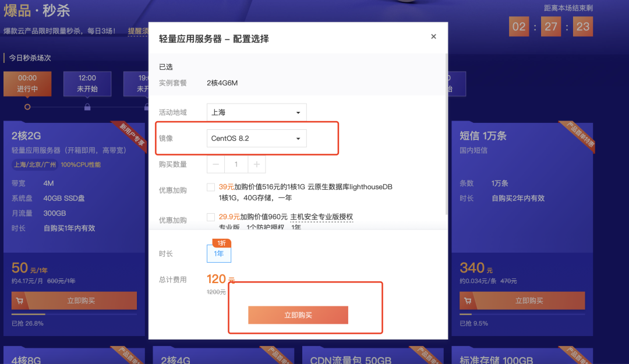
Task: Check the 39元 lighthouseDB add-on checkbox
Action: pyautogui.click(x=211, y=187)
